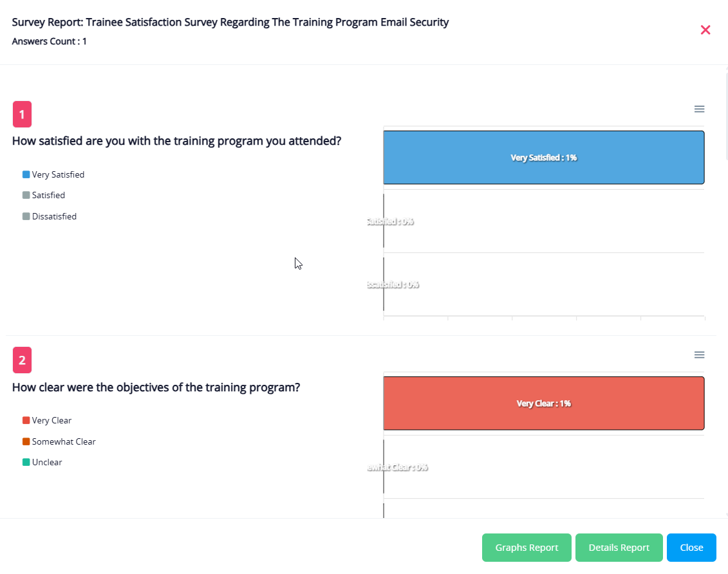The height and width of the screenshot is (574, 728).
Task: Toggle the Unclear legend series
Action: [x=47, y=462]
